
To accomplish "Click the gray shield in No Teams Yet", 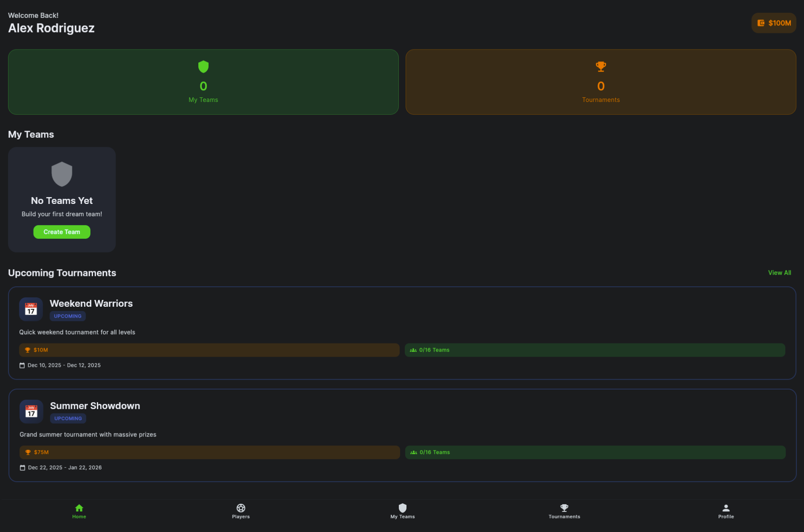I will (62, 174).
